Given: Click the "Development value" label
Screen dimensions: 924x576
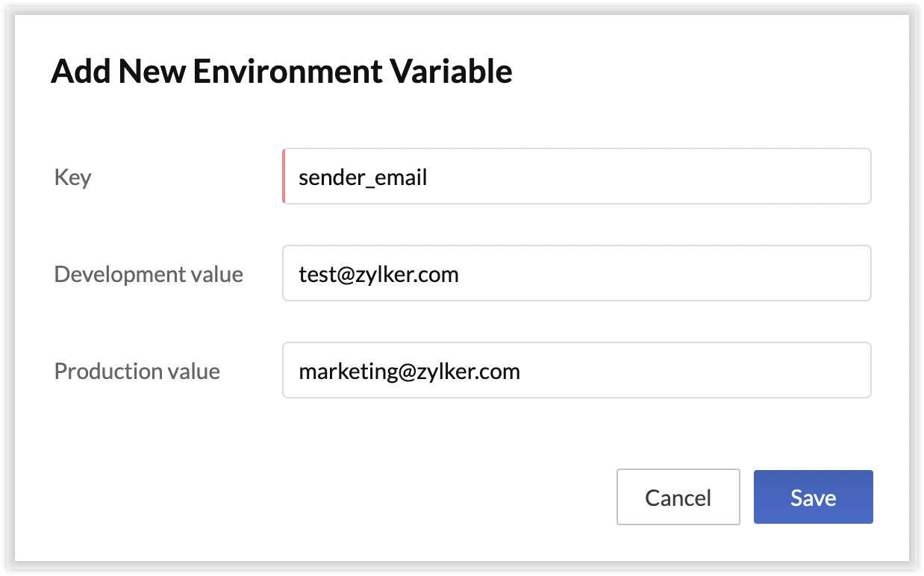Looking at the screenshot, I should [149, 275].
